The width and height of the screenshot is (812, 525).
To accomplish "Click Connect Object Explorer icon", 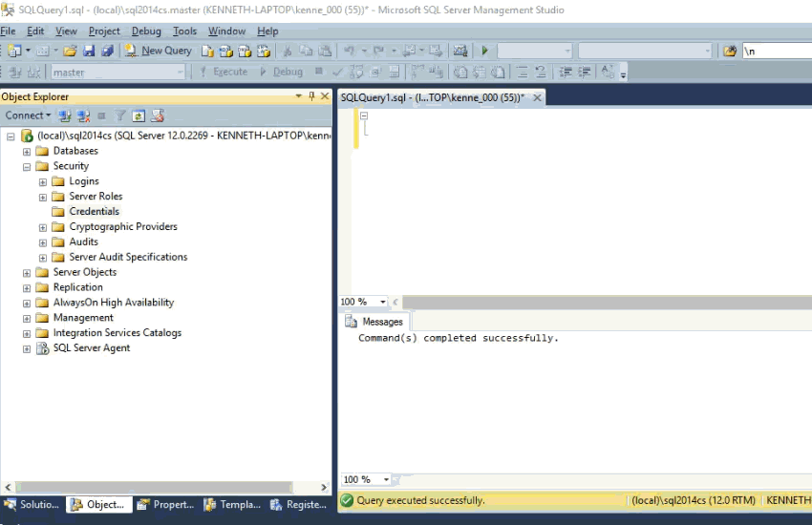I will (x=64, y=115).
